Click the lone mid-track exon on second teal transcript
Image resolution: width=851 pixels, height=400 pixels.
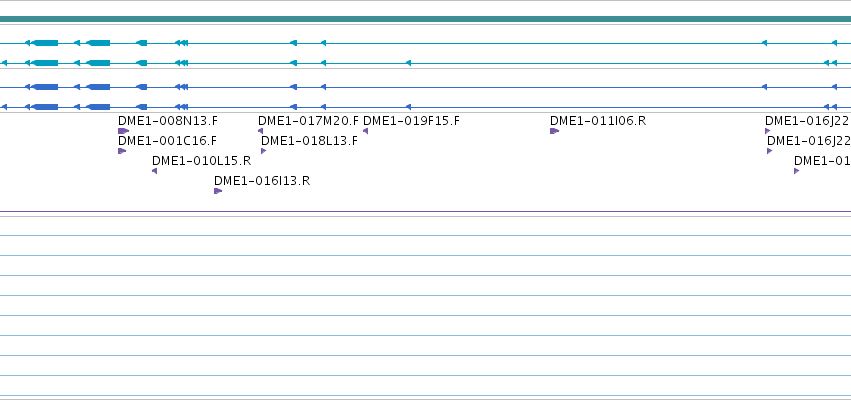[409, 64]
